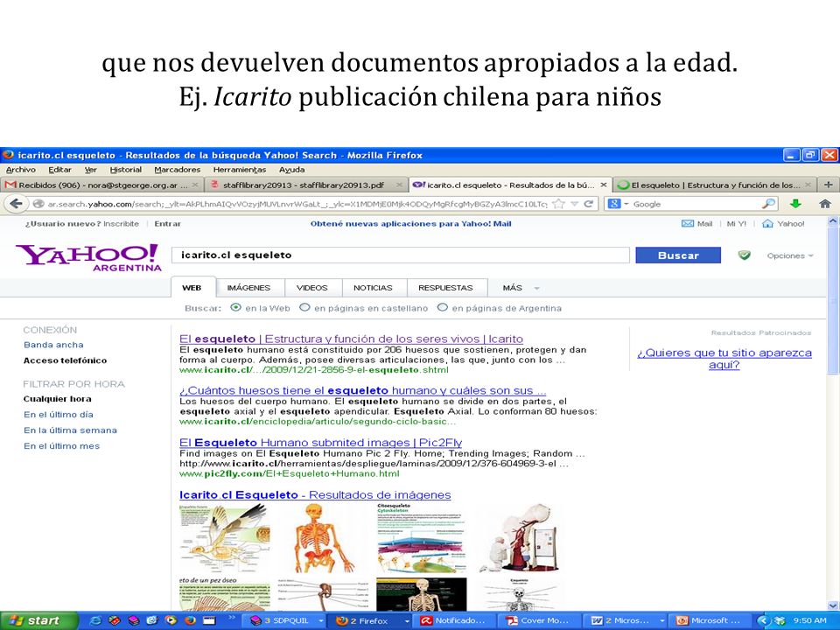
Task: Expand the 2 Firefox taskbar group arrow
Action: click(x=407, y=621)
